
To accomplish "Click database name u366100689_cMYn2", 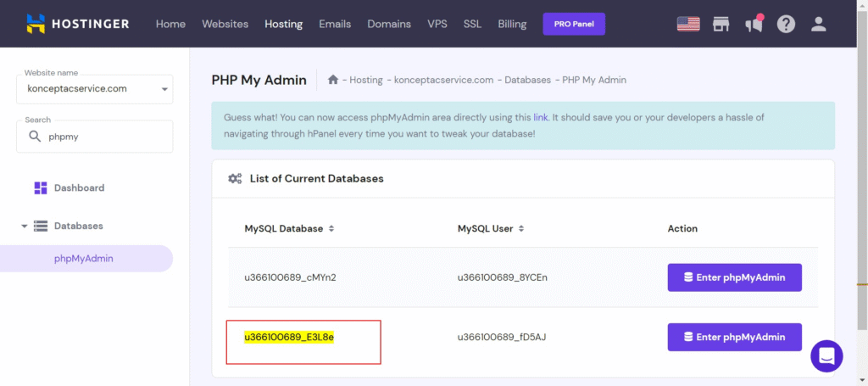I will (291, 277).
